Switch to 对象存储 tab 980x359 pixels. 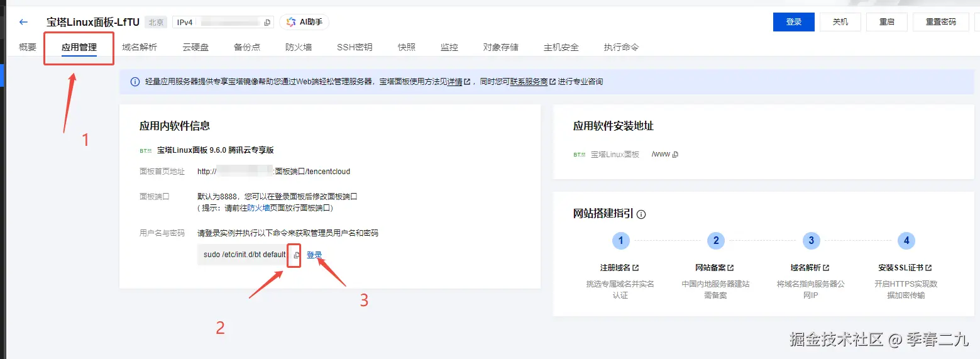pos(501,47)
